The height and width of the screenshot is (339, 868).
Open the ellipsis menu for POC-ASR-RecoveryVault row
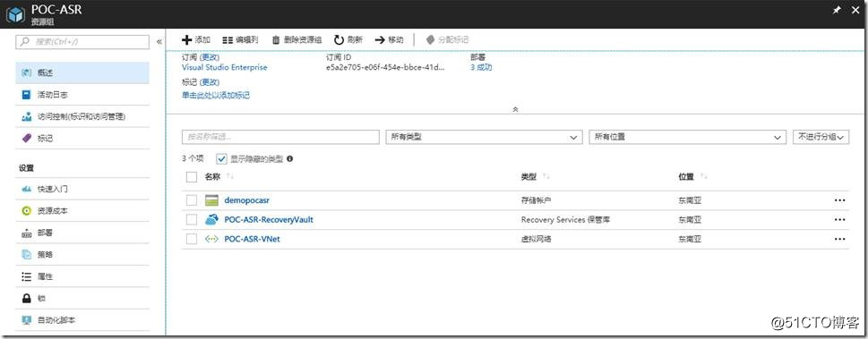[839, 219]
